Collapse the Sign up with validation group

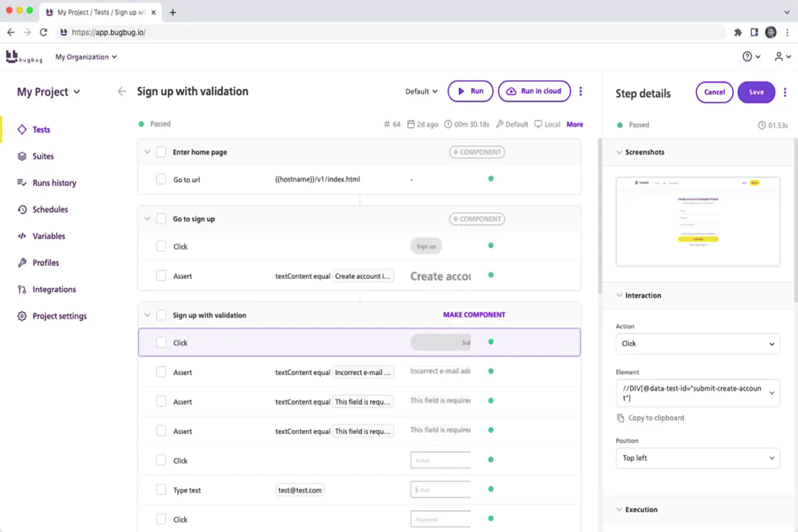[x=147, y=315]
